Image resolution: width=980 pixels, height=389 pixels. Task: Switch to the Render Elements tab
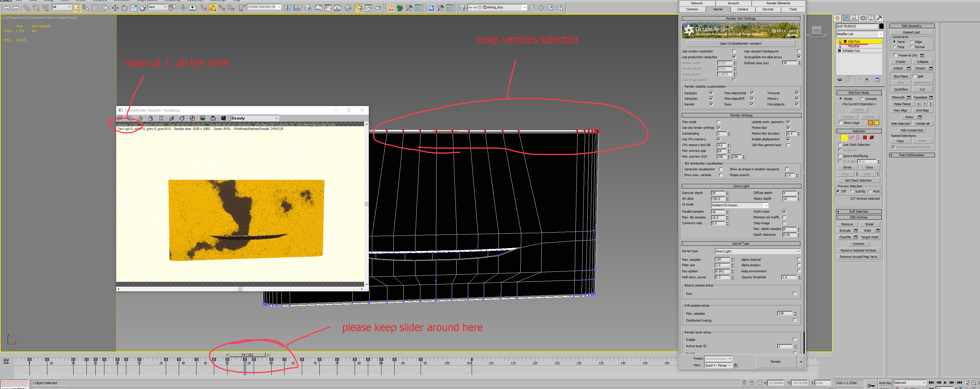click(x=778, y=3)
